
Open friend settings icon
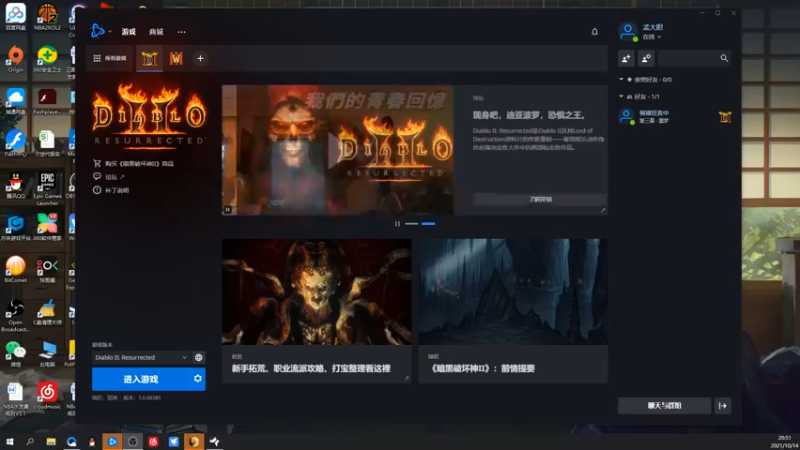(x=646, y=59)
